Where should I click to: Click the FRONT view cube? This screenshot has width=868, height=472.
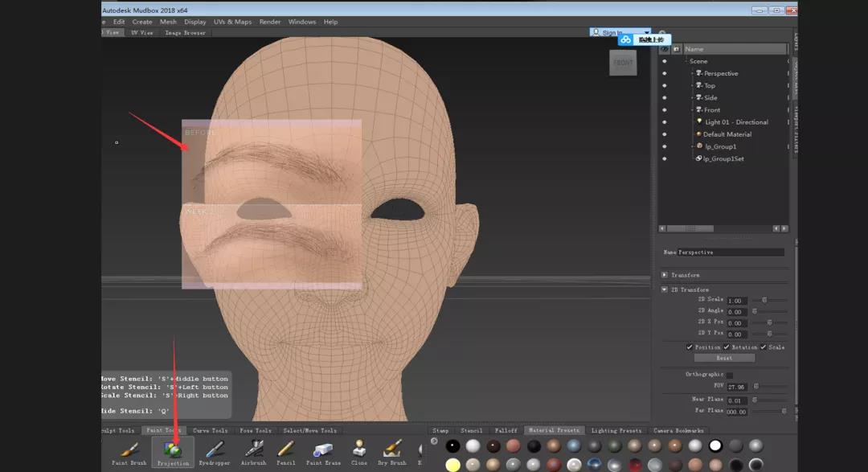623,63
